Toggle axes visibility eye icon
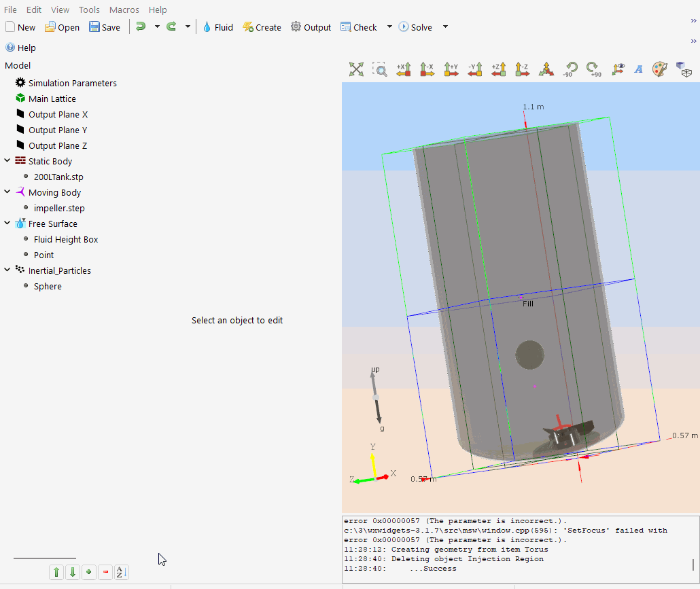The height and width of the screenshot is (589, 700). [618, 69]
